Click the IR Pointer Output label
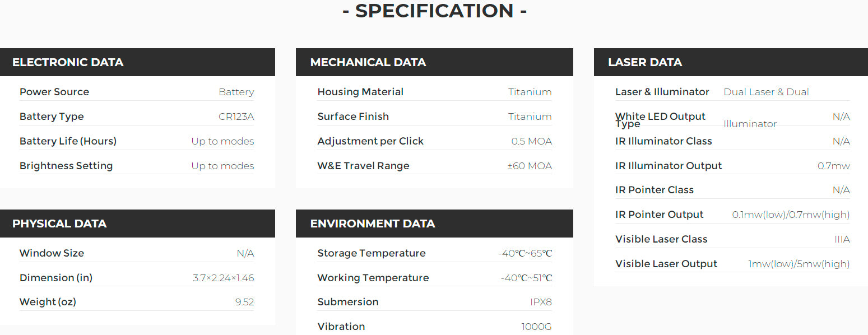This screenshot has width=868, height=335. click(x=659, y=215)
